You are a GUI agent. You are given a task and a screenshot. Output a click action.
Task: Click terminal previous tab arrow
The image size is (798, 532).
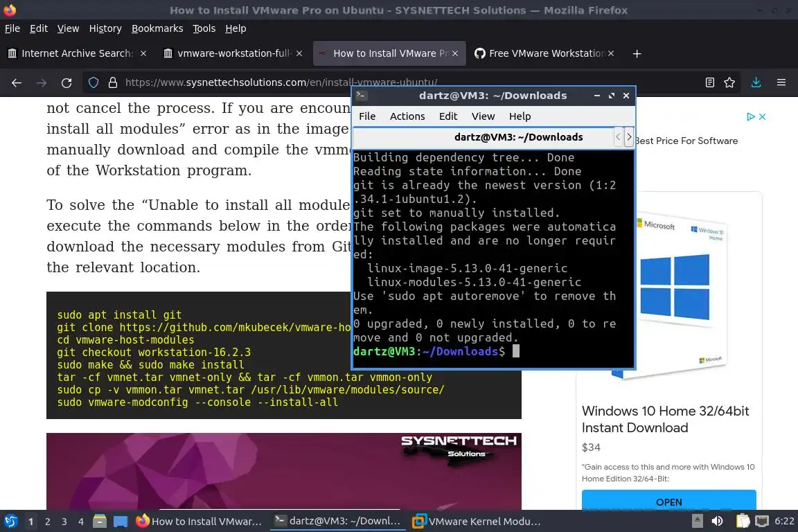619,137
